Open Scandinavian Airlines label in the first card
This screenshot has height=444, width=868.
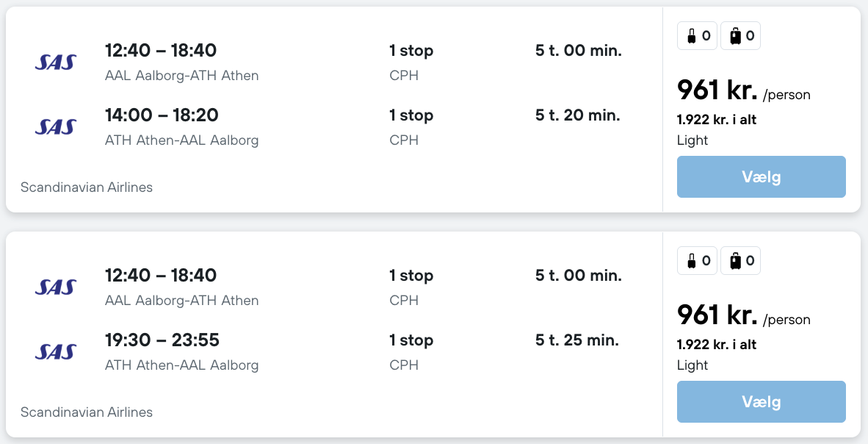click(x=87, y=187)
